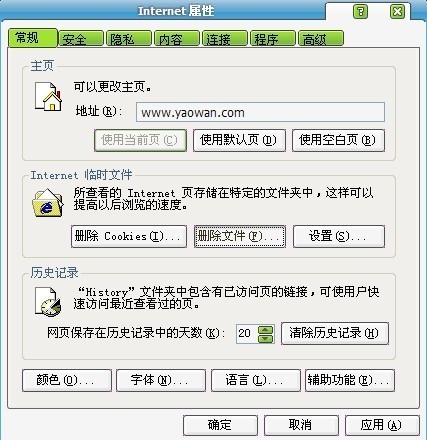This screenshot has height=440, width=427.
Task: Click 清除历史记录 button
Action: (x=335, y=333)
